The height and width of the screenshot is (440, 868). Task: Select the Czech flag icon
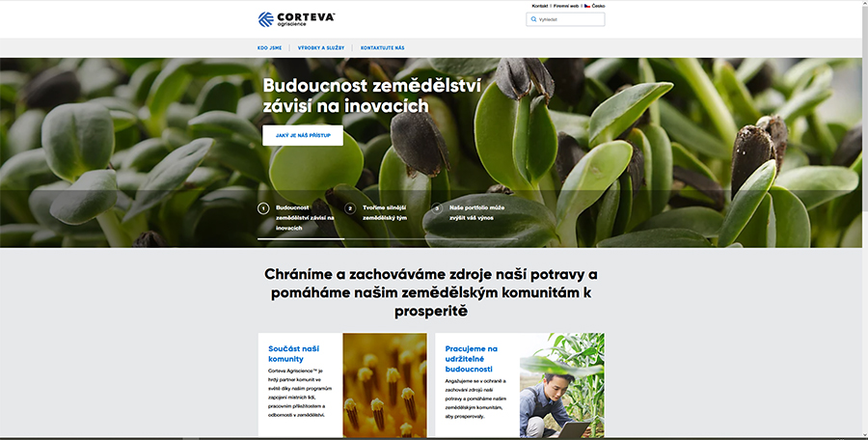pyautogui.click(x=587, y=6)
